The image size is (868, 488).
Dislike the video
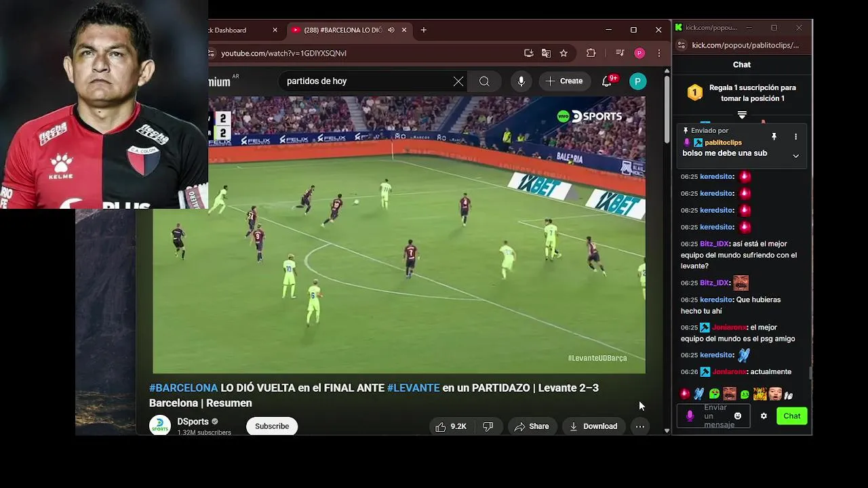[x=488, y=426]
